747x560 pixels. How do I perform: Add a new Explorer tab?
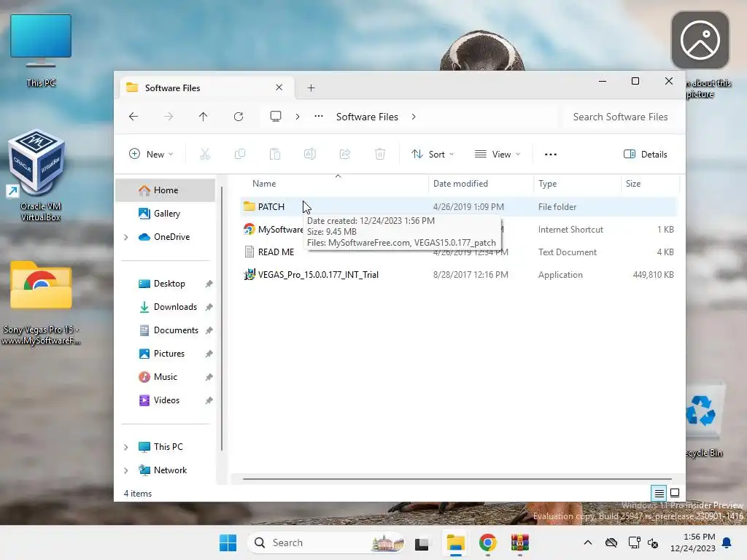coord(311,87)
